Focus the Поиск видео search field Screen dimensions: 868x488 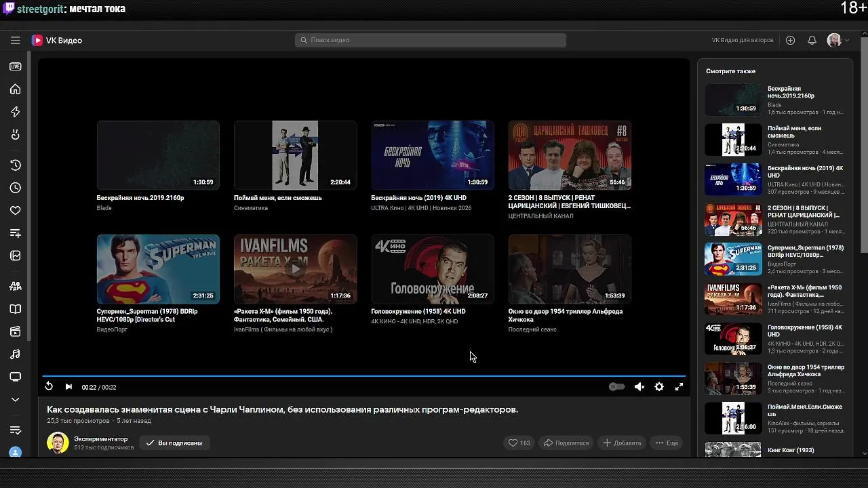click(x=431, y=40)
